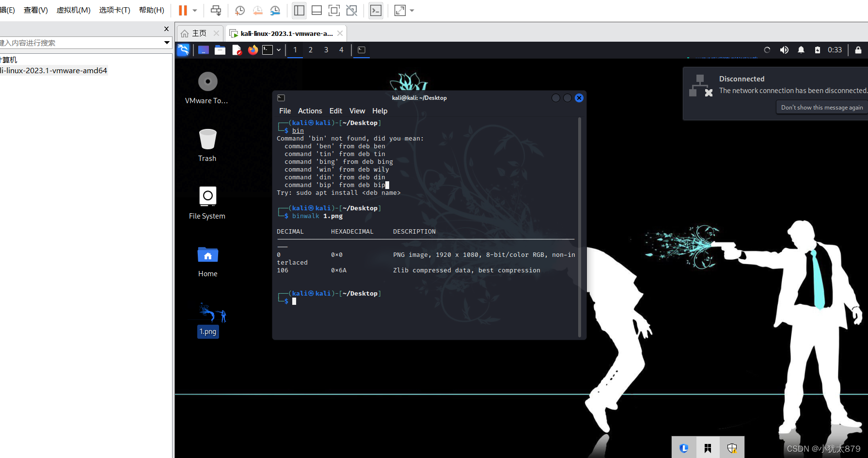Open the terminal File menu
Image resolution: width=868 pixels, height=458 pixels.
point(285,111)
